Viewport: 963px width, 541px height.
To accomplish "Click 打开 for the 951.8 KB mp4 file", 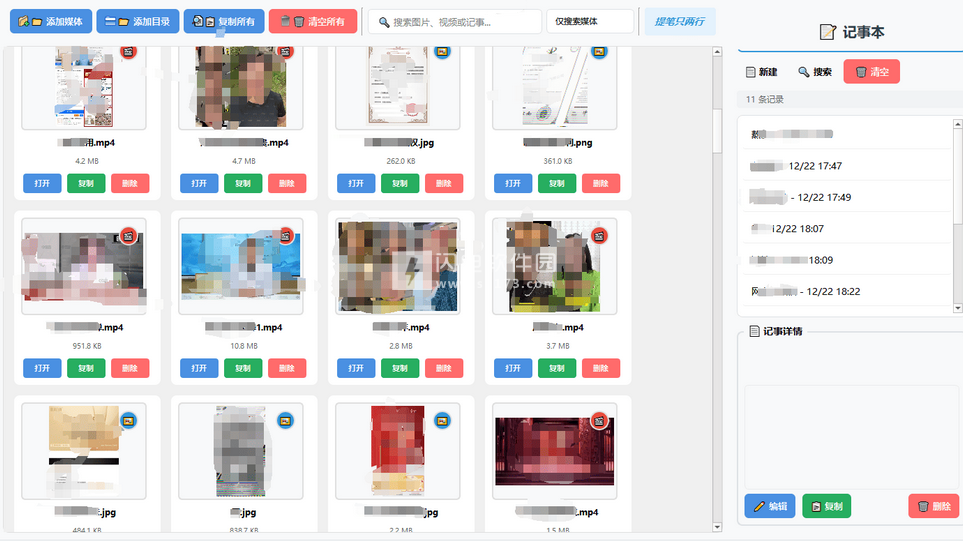I will (42, 368).
